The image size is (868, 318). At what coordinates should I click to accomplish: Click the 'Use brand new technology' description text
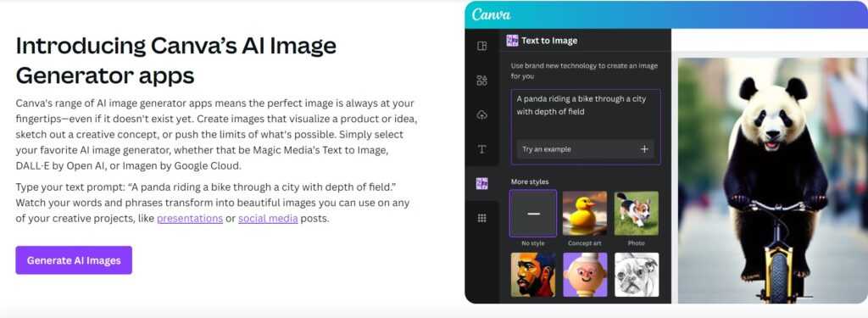[x=584, y=71]
